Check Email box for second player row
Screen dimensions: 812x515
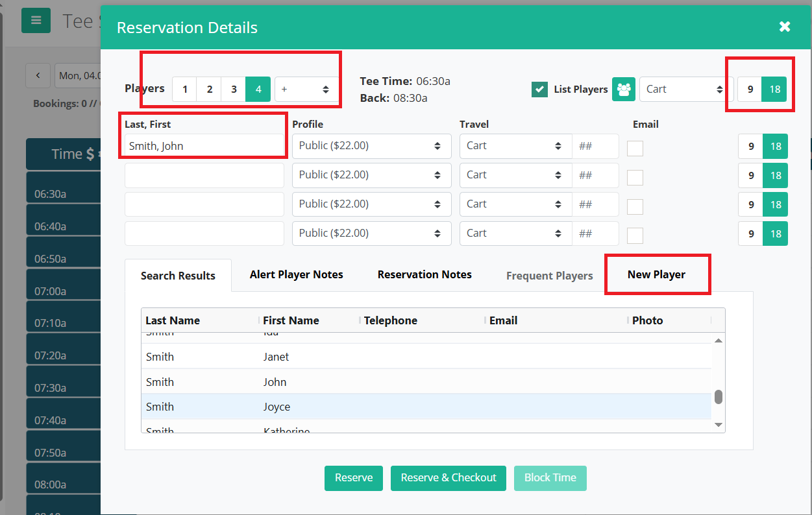click(x=635, y=177)
